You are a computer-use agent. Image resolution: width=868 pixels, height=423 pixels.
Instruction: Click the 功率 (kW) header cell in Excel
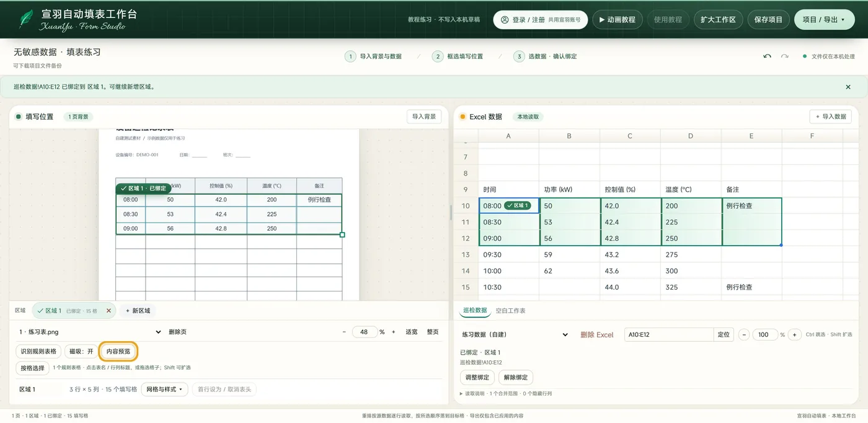click(x=569, y=189)
